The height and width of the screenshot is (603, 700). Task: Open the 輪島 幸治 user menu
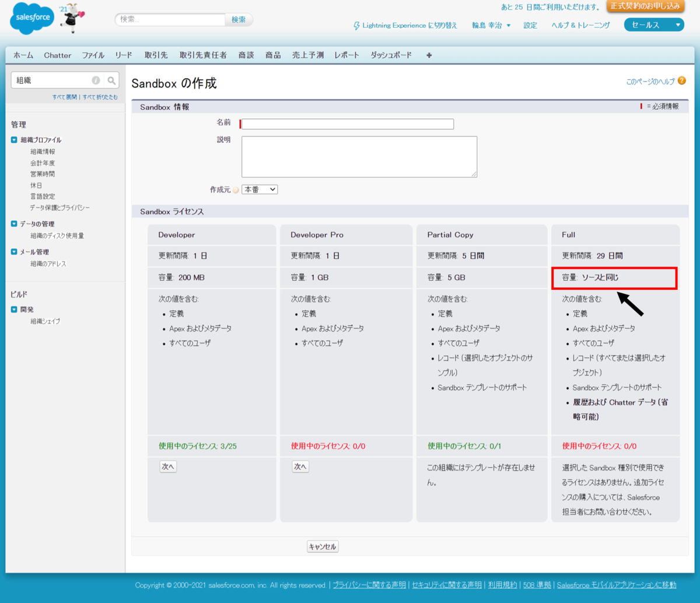[491, 26]
